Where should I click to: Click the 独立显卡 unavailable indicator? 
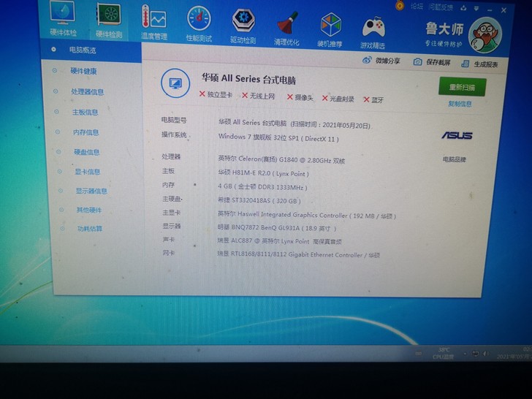pyautogui.click(x=216, y=94)
